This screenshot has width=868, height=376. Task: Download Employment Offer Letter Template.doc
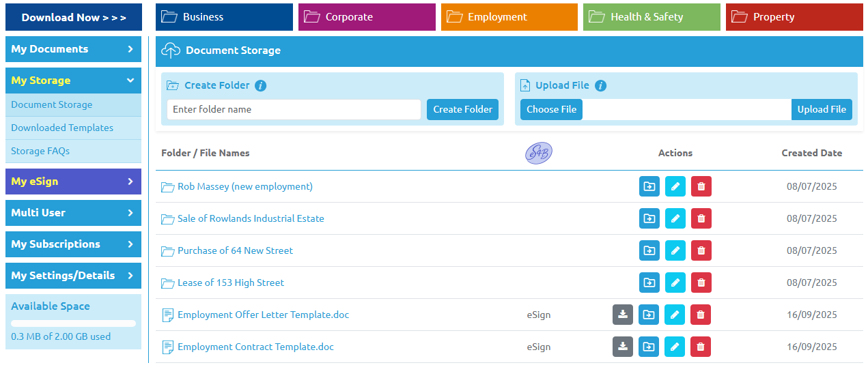[x=622, y=315]
